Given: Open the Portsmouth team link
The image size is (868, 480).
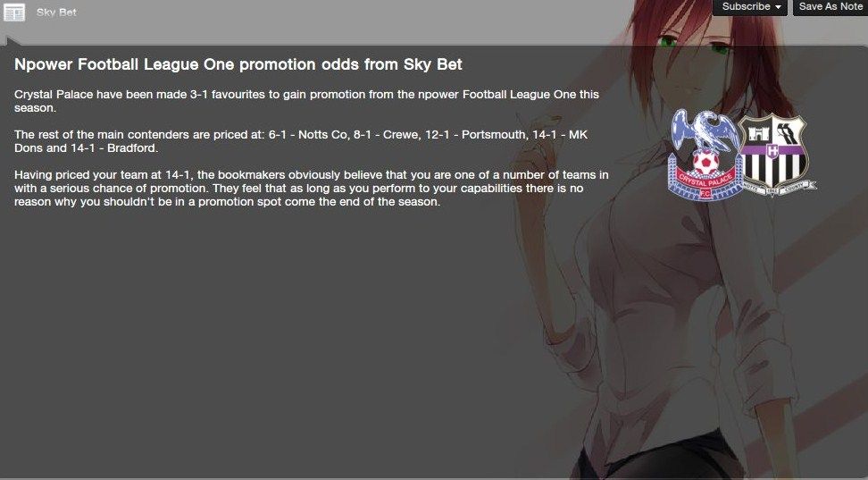Looking at the screenshot, I should 494,135.
